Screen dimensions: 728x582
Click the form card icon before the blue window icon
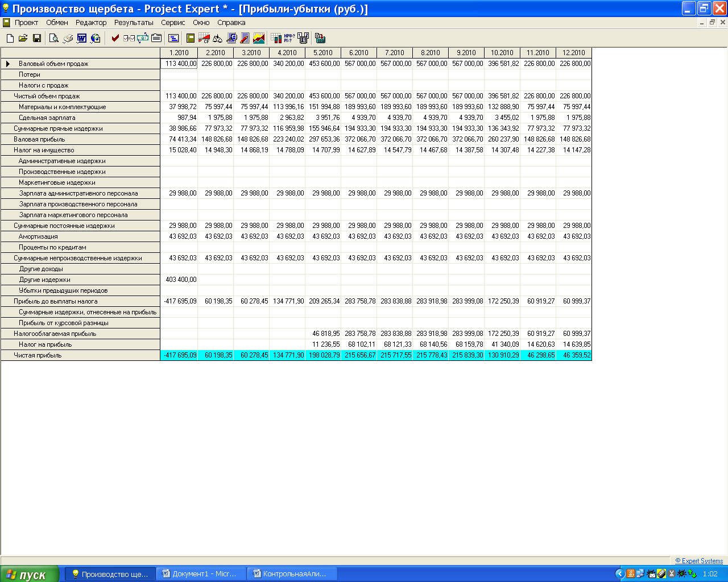pos(156,38)
